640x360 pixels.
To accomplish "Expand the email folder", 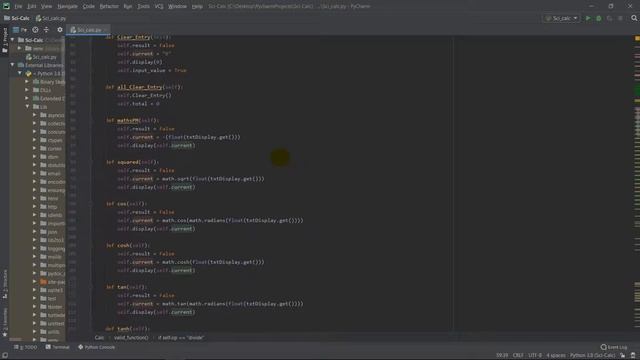I will tap(35, 173).
